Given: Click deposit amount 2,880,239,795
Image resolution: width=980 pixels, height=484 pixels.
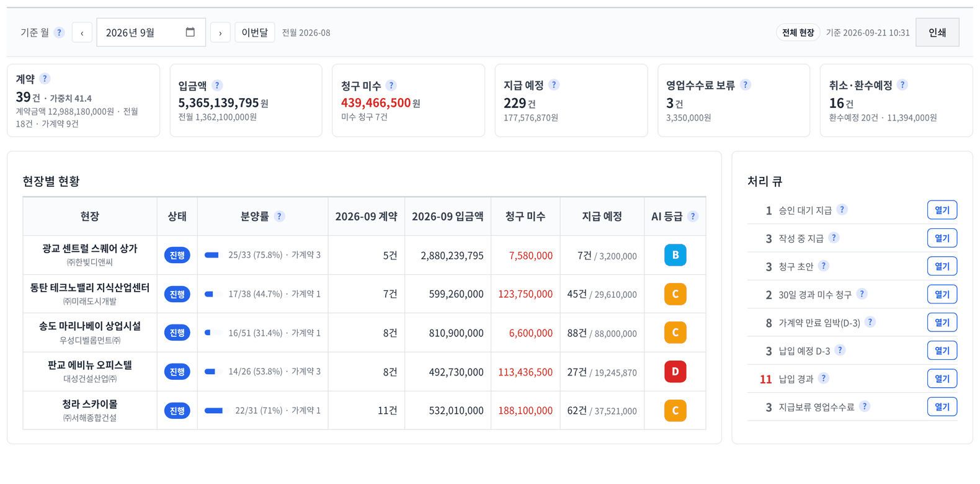Looking at the screenshot, I should tap(452, 255).
